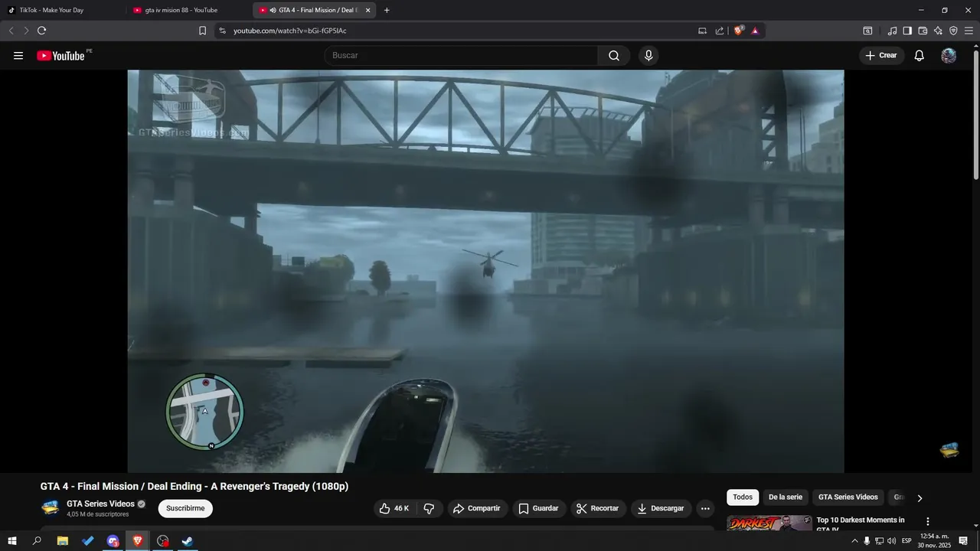Click the page vertical scrollbar
980x551 pixels.
tap(975, 115)
